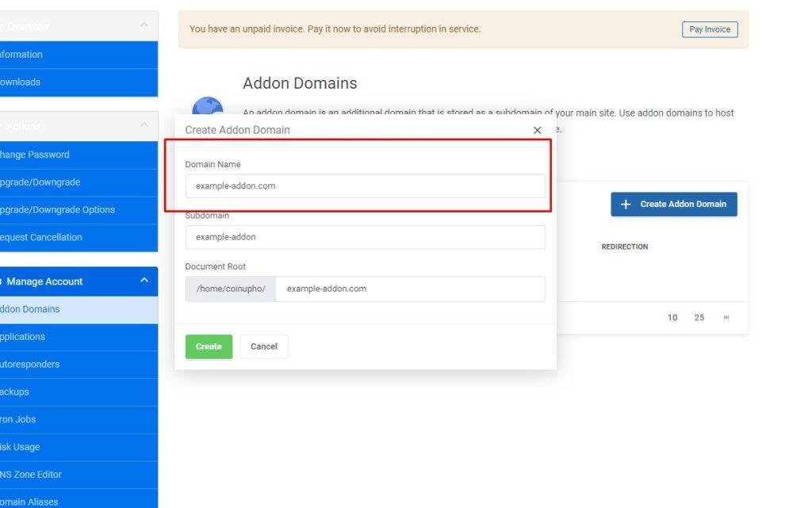Click the blue Create Addon Domain button

[x=673, y=204]
